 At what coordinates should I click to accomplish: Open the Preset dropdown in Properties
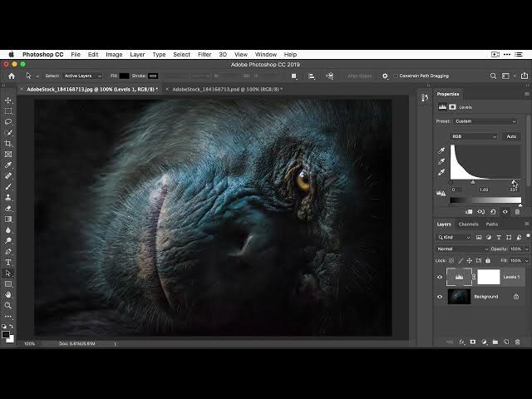click(x=485, y=121)
